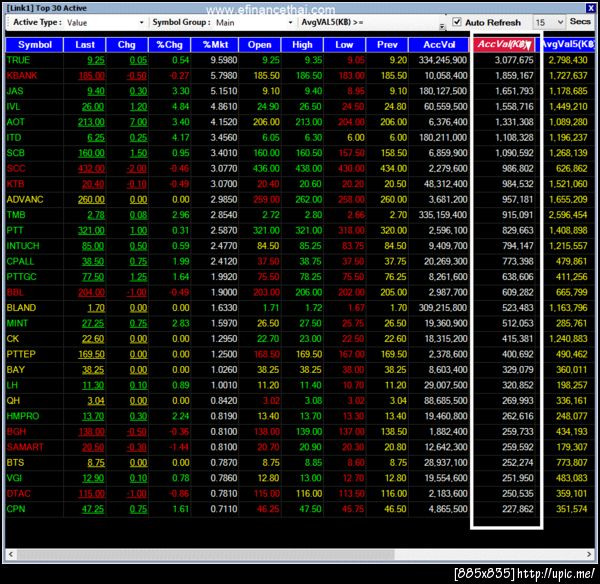Image resolution: width=600 pixels, height=584 pixels.
Task: Sort by the %Chg column header
Action: point(170,45)
